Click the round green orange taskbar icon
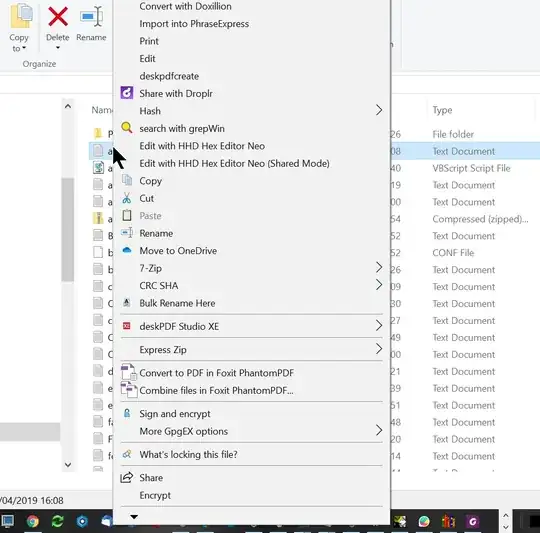 [x=424, y=521]
